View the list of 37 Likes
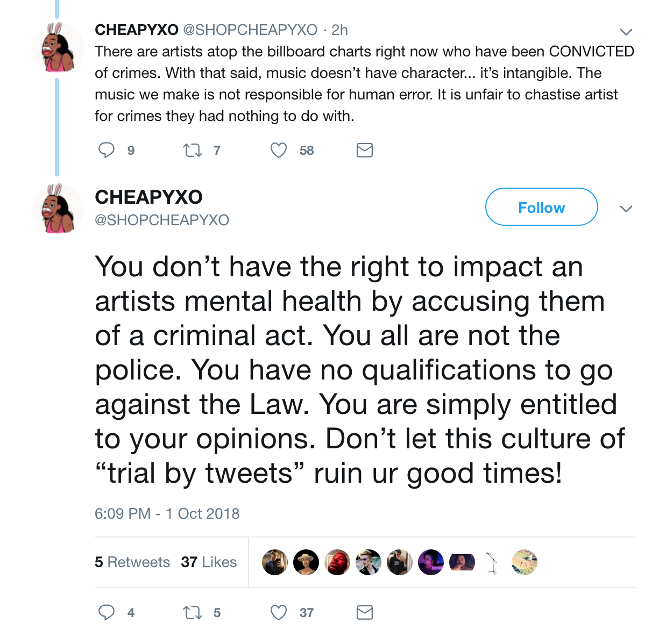Image resolution: width=666 pixels, height=644 pixels. coord(209,562)
